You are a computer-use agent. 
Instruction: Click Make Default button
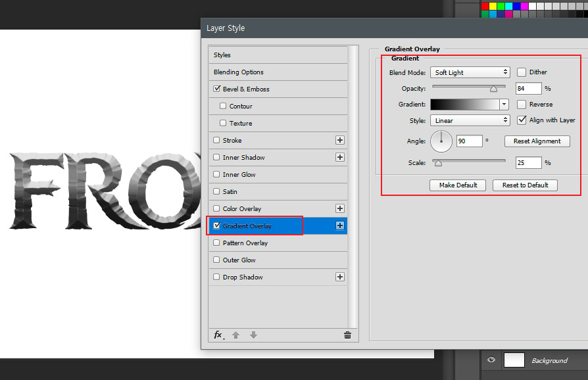click(458, 185)
